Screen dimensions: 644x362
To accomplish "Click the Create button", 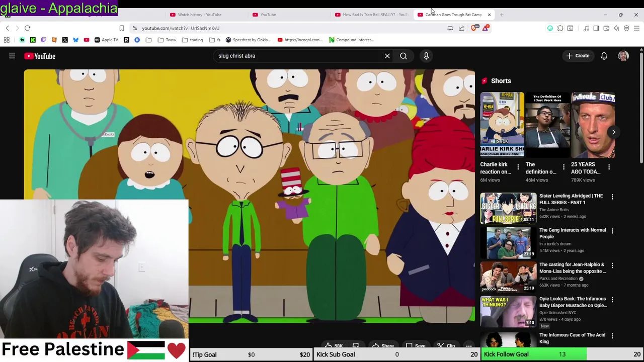I will (x=578, y=56).
